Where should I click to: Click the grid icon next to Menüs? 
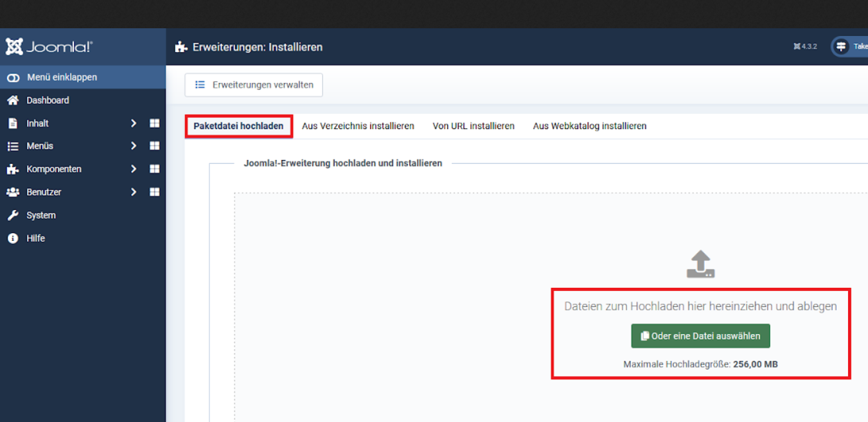(x=154, y=146)
